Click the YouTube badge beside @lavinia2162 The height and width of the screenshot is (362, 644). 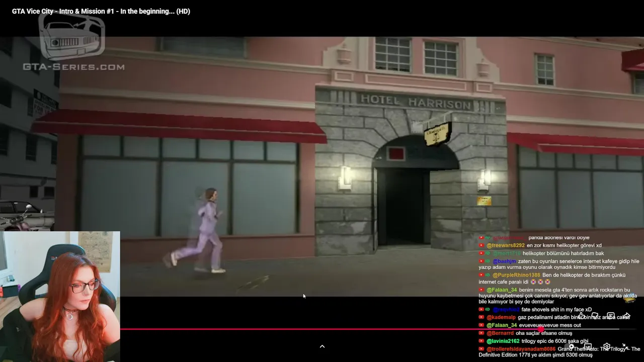pyautogui.click(x=481, y=341)
